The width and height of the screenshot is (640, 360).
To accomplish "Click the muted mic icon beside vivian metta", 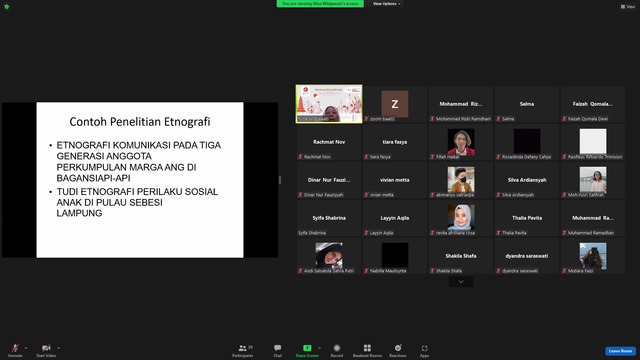I will pos(366,195).
